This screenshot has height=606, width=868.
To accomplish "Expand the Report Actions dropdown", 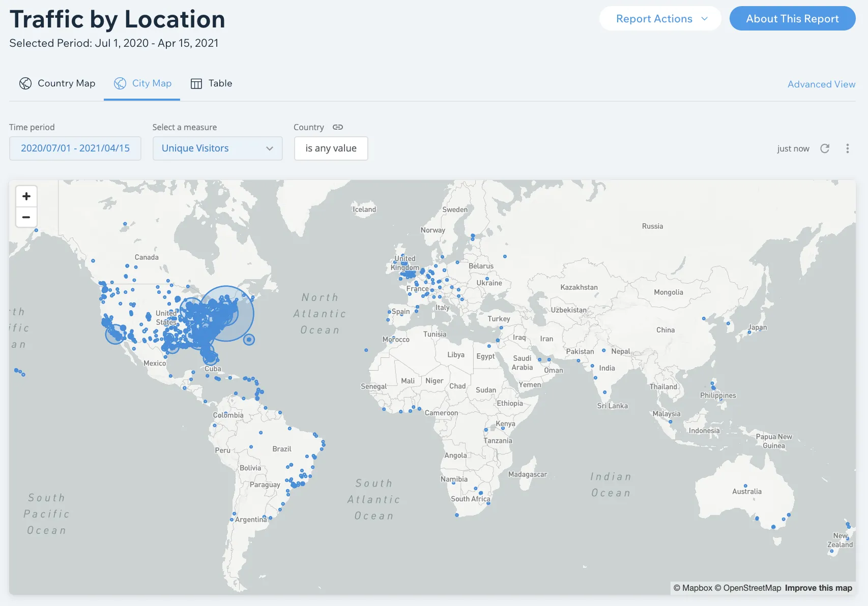I will click(660, 19).
